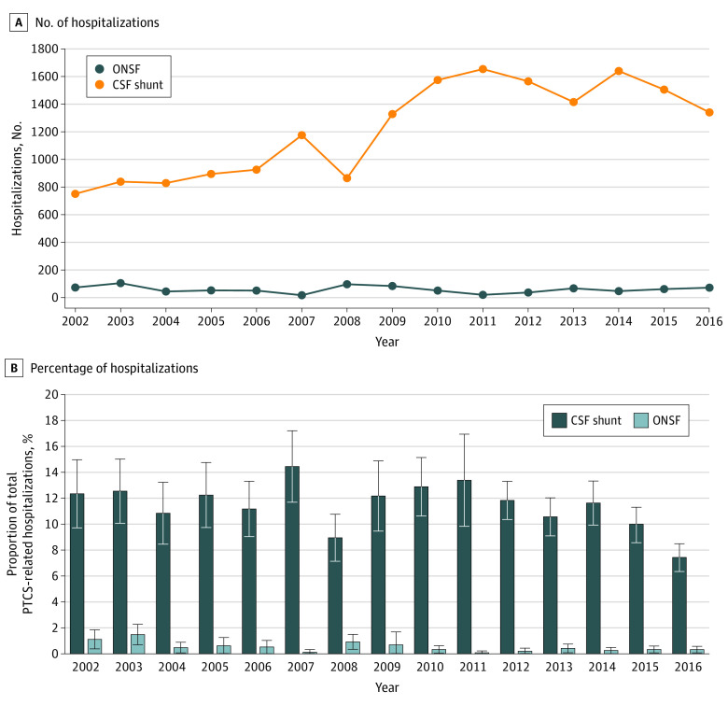Click the ONSF 2011 data point
Image resolution: width=728 pixels, height=705 pixels.
483,294
